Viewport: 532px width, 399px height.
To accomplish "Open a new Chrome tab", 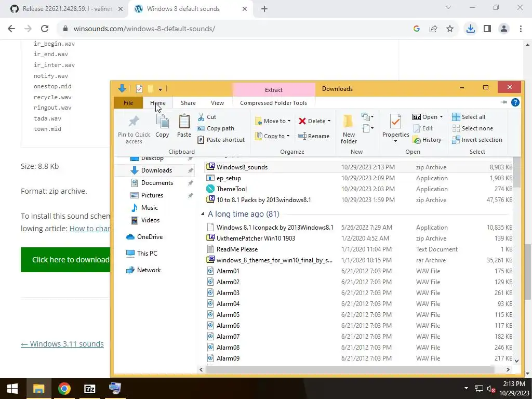I will point(264,9).
